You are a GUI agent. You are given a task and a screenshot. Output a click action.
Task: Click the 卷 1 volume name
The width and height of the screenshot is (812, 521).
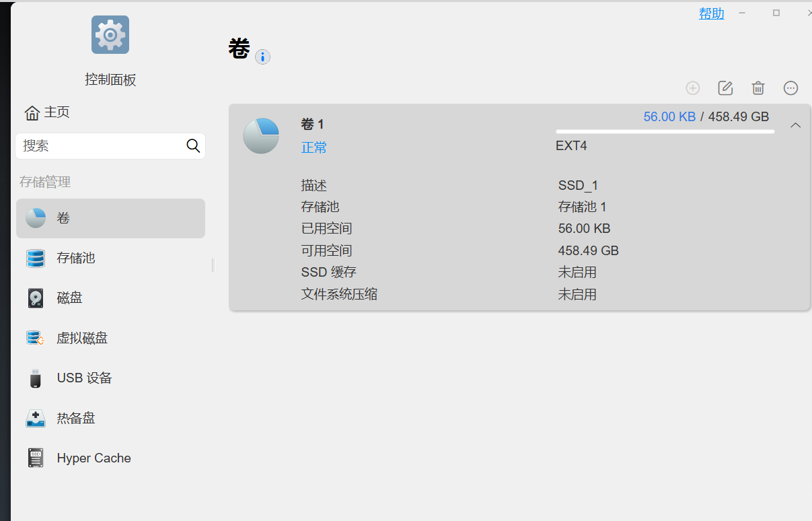(313, 125)
